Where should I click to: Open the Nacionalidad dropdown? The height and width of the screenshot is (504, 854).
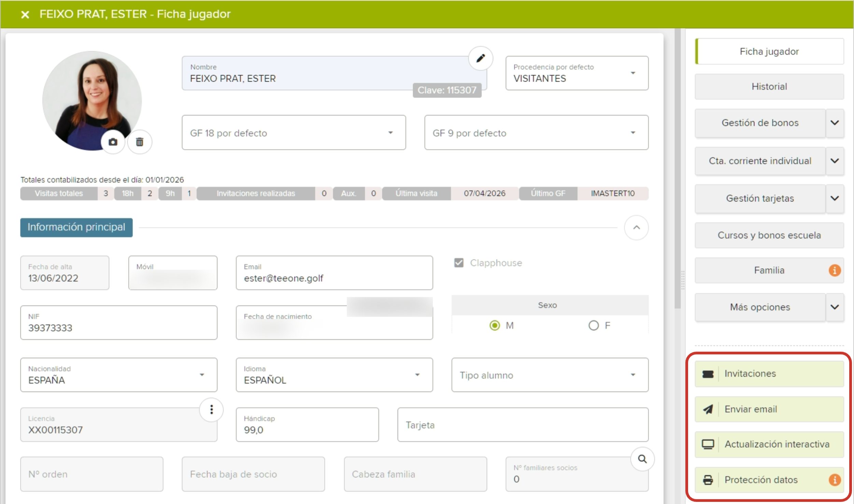(x=119, y=375)
